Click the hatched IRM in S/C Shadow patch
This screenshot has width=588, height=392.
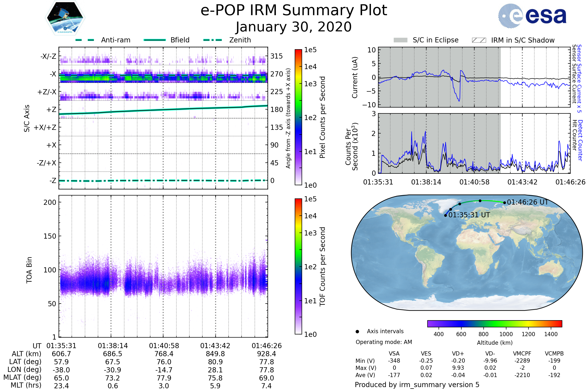click(479, 40)
